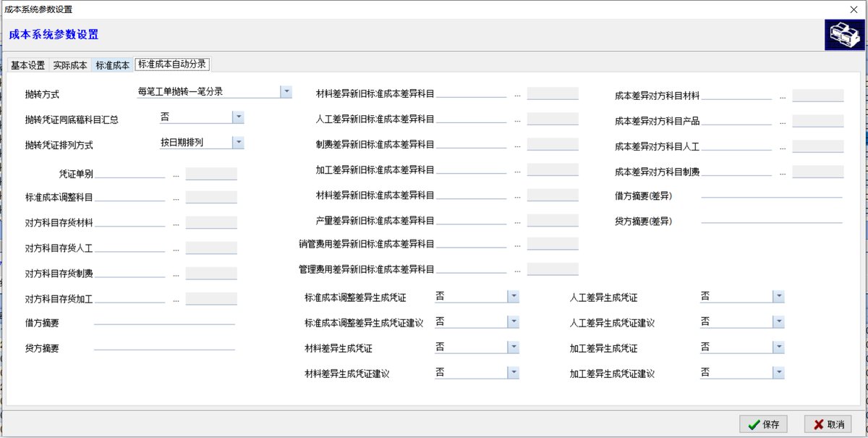The image size is (868, 438).
Task: Expand the 抛转方式 dropdown
Action: (x=286, y=92)
